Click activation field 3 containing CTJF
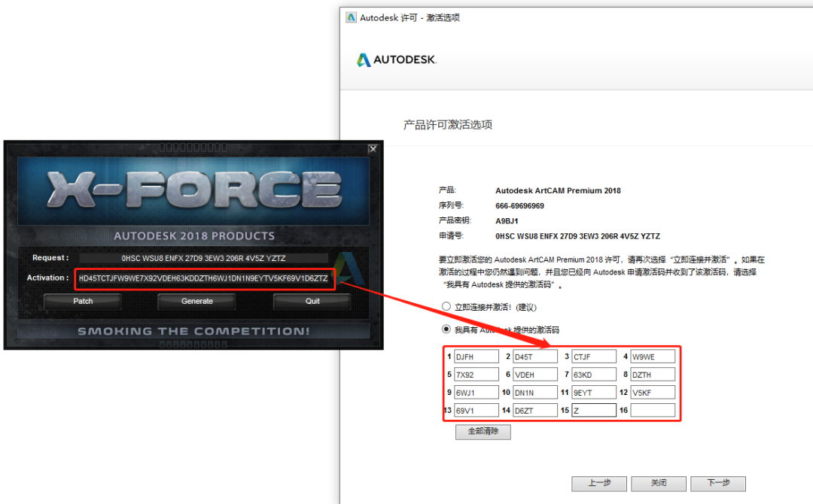813x504 pixels. tap(594, 357)
